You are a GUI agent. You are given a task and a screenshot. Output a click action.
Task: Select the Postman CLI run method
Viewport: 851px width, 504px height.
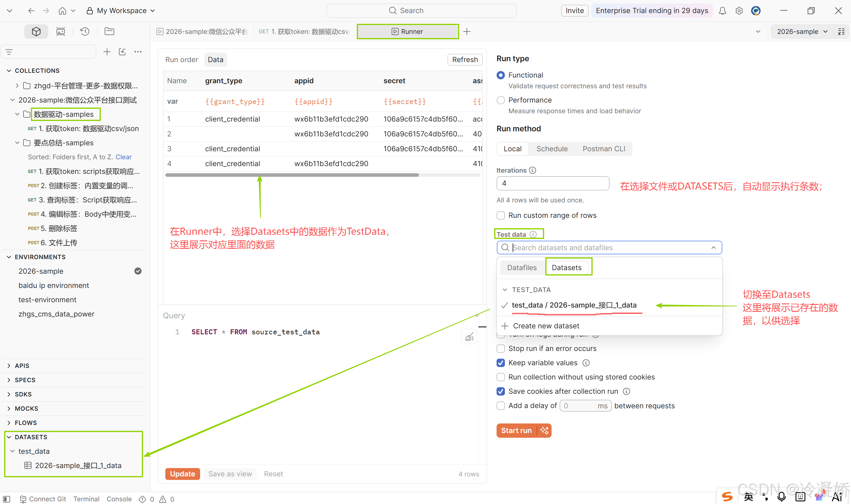[x=604, y=149]
